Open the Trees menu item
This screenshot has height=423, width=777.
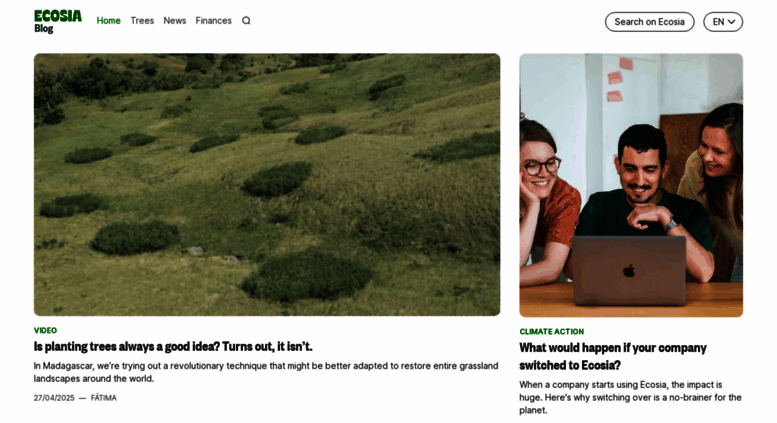click(142, 21)
